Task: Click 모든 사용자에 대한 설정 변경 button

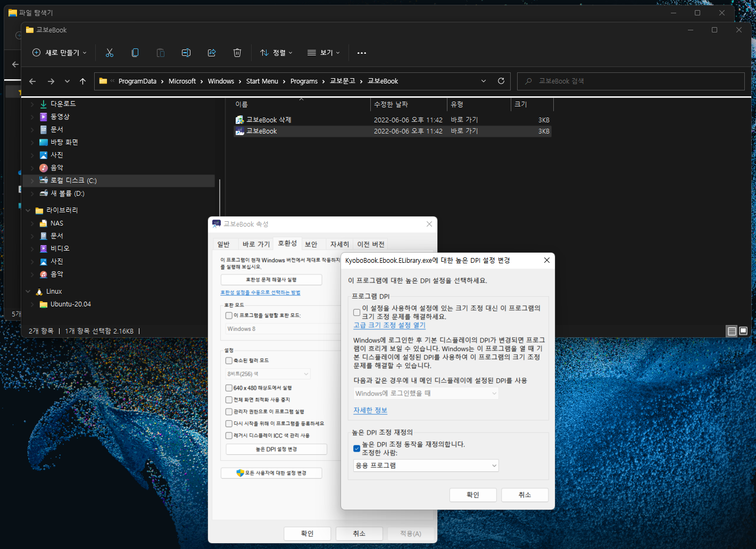Action: click(271, 473)
